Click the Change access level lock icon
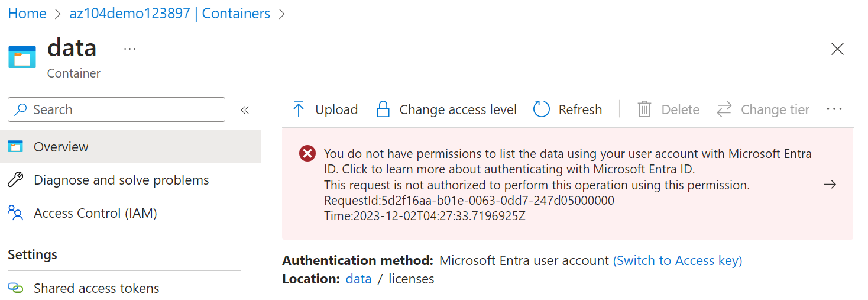Image resolution: width=868 pixels, height=300 pixels. coord(383,109)
